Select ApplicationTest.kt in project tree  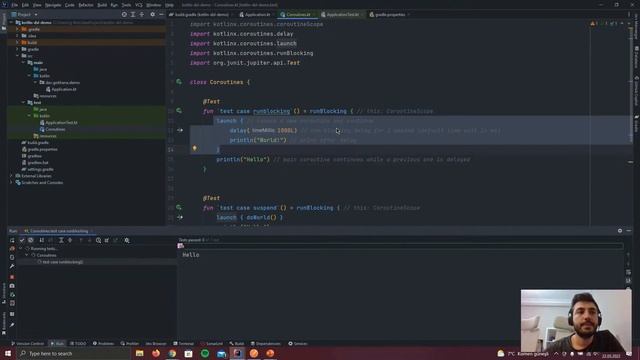pos(58,122)
